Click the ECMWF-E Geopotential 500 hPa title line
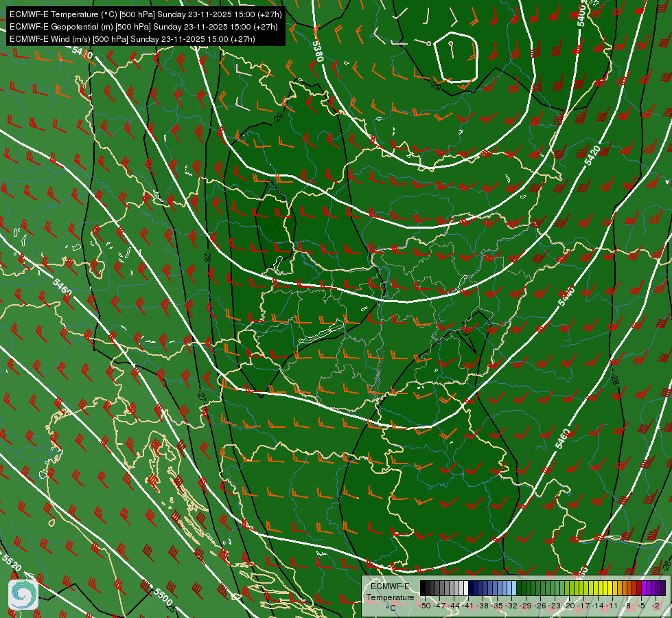The height and width of the screenshot is (618, 672). [x=143, y=27]
